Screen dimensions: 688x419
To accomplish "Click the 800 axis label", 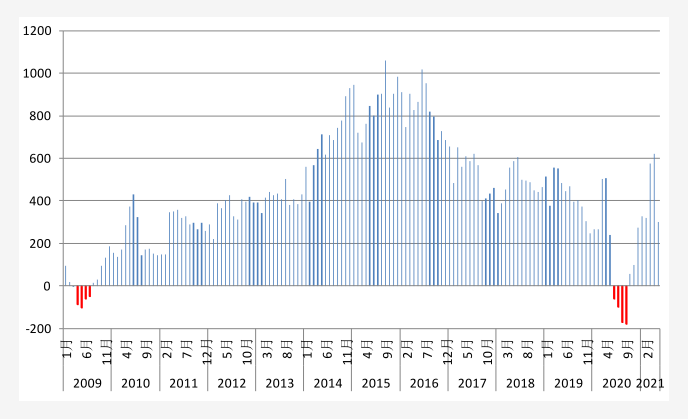I will (x=40, y=116).
